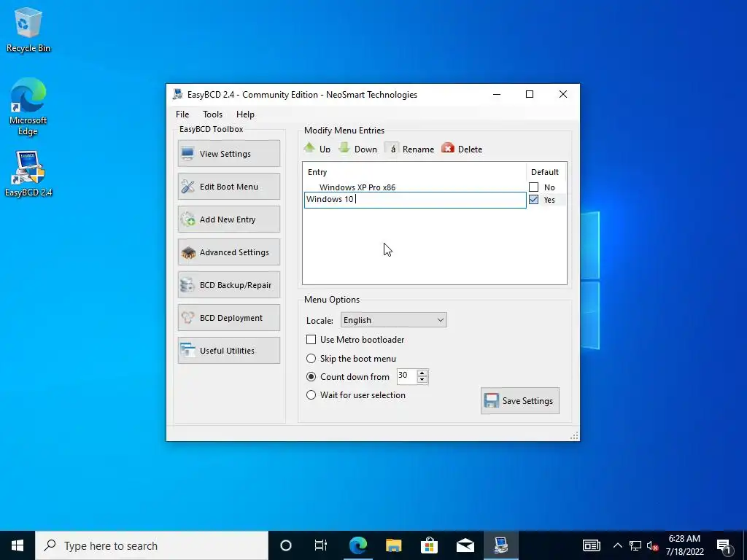Image resolution: width=747 pixels, height=560 pixels.
Task: Open the File menu
Action: (x=182, y=114)
